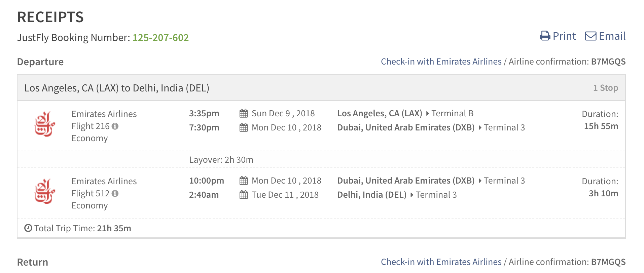644x273 pixels.
Task: Click the arrow before Delhi Terminal 3
Action: (412, 195)
